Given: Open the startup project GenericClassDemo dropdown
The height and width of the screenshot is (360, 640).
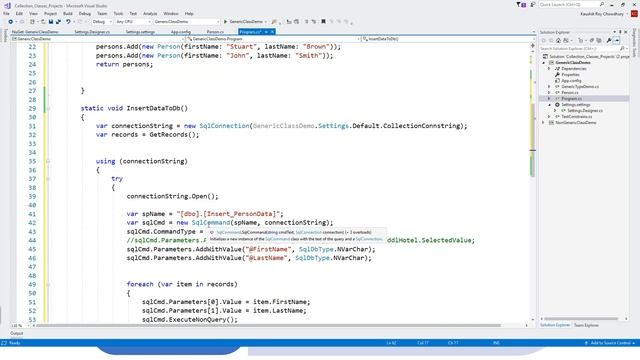Looking at the screenshot, I should pos(187,22).
